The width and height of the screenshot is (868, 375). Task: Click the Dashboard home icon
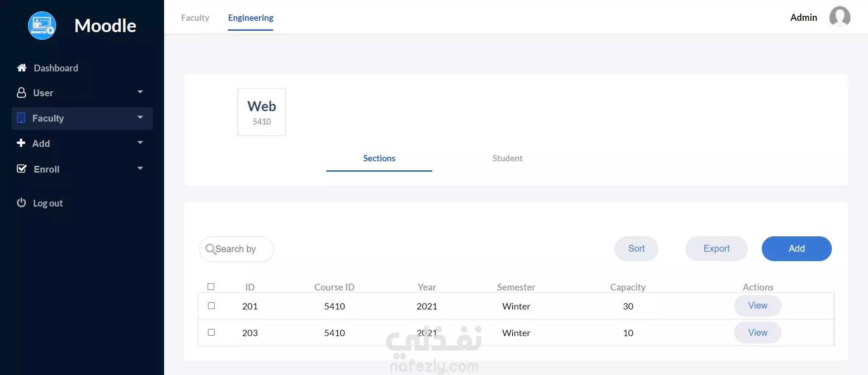tap(22, 68)
